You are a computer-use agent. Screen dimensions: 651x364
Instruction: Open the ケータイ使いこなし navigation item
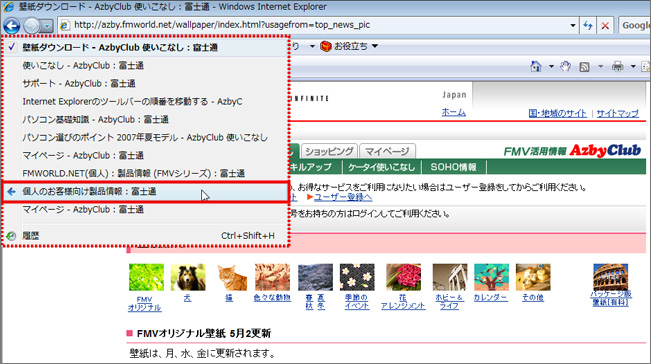(382, 167)
